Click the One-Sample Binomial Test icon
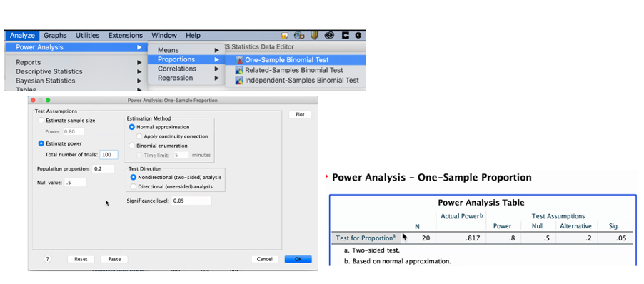This screenshot has width=644, height=284. coord(239,60)
